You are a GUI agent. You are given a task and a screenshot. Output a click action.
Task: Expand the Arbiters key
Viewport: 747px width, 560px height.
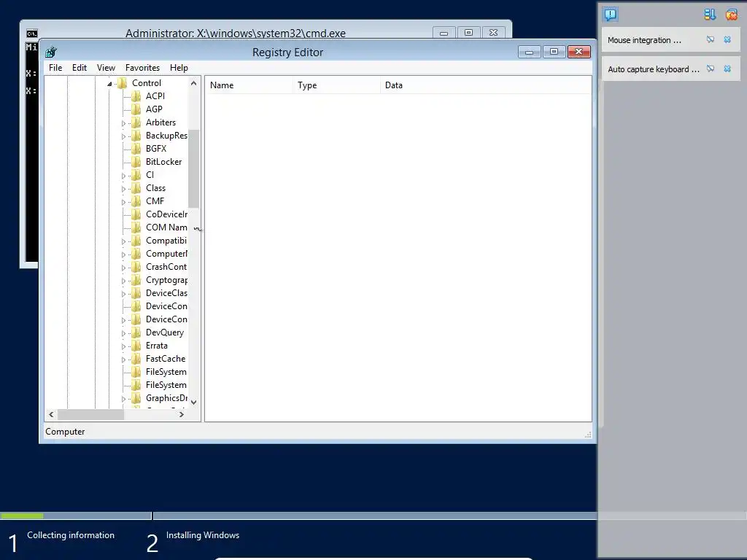coord(123,123)
